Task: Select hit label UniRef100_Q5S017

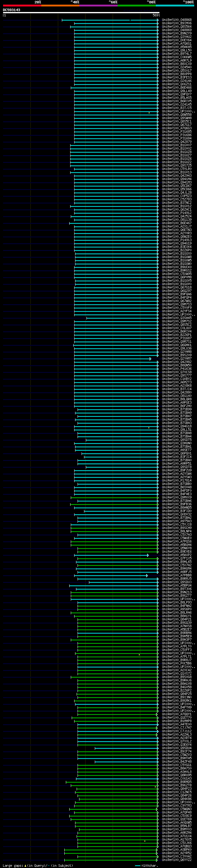Action: click(177, 71)
